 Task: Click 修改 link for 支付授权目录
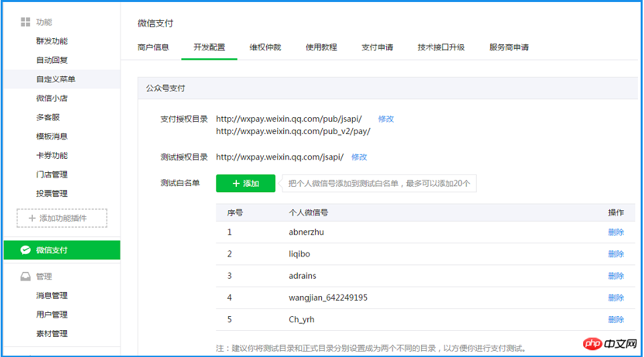(x=386, y=119)
